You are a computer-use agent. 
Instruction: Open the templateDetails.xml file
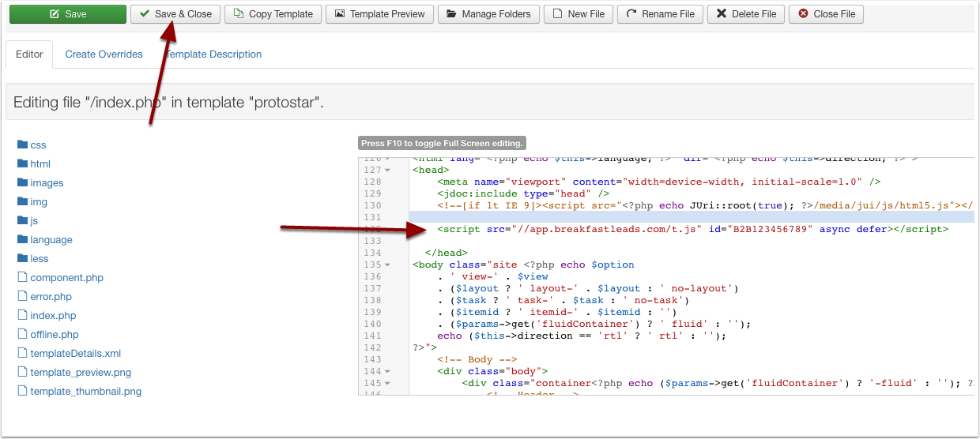[75, 354]
